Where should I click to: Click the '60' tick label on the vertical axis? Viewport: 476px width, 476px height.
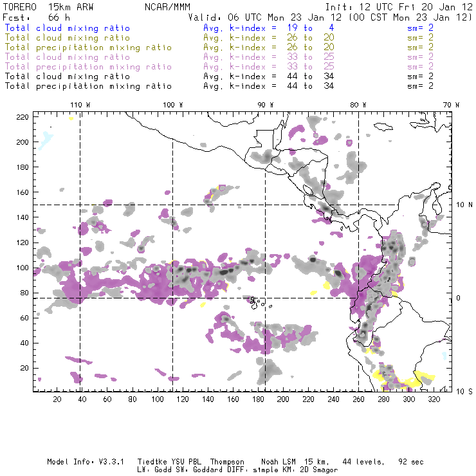[24, 318]
